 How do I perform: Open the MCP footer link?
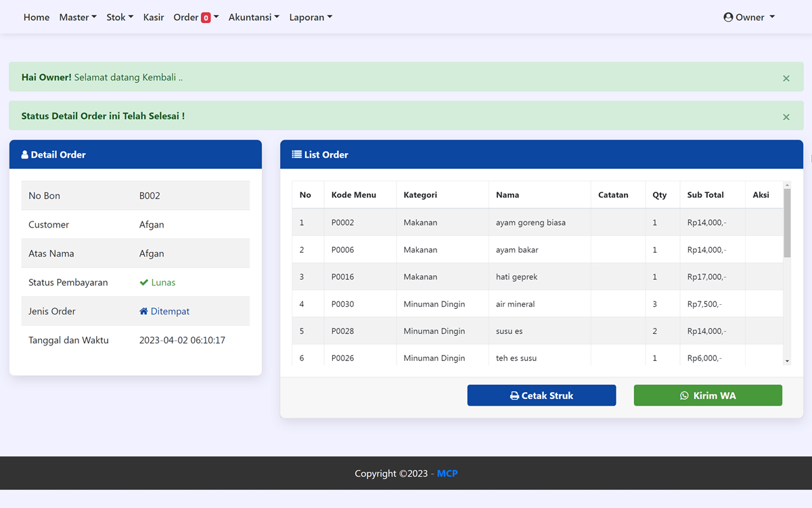(x=447, y=473)
